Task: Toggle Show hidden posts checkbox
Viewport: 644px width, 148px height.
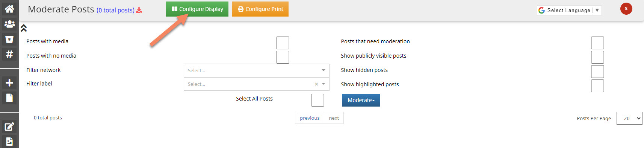Action: point(597,72)
